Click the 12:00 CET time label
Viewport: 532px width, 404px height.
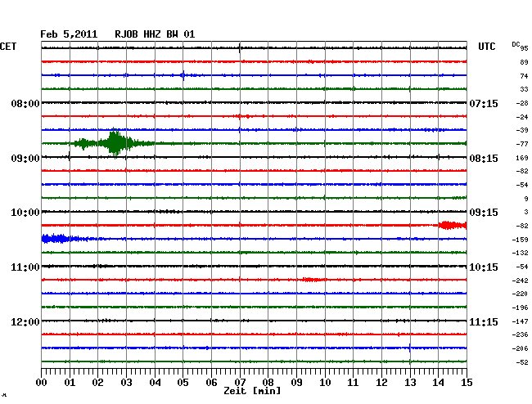click(x=25, y=321)
